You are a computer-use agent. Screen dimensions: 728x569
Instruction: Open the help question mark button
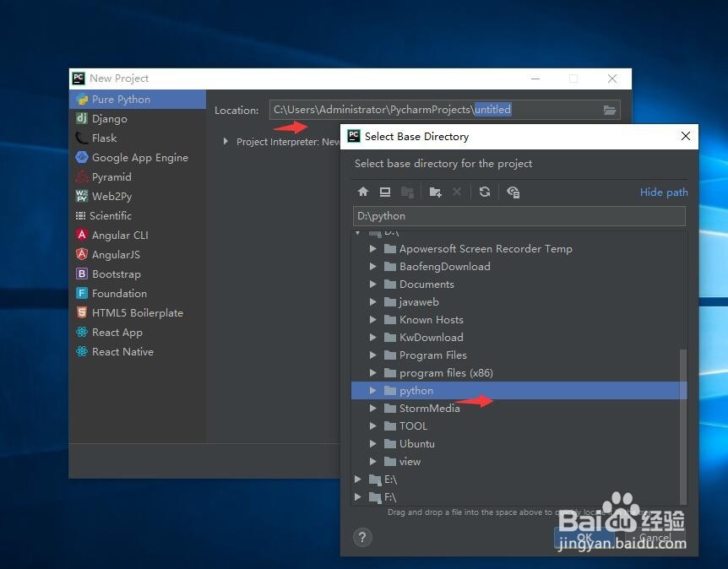(362, 538)
